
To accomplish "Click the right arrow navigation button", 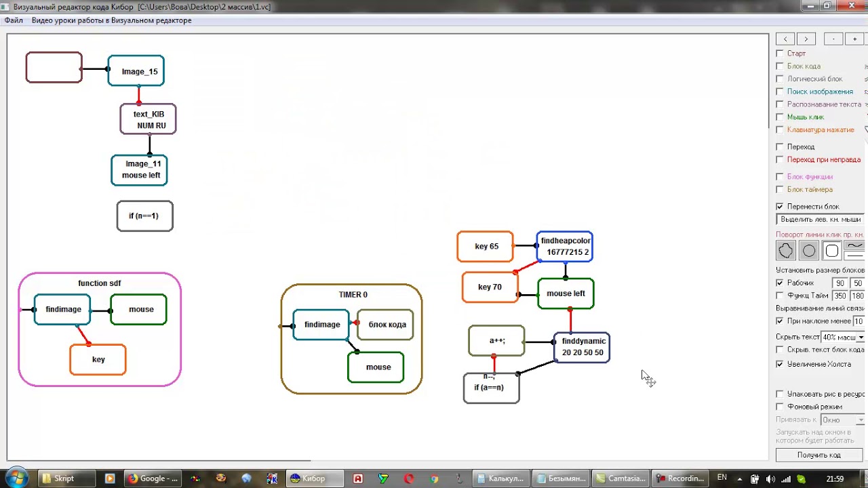I will click(x=806, y=39).
